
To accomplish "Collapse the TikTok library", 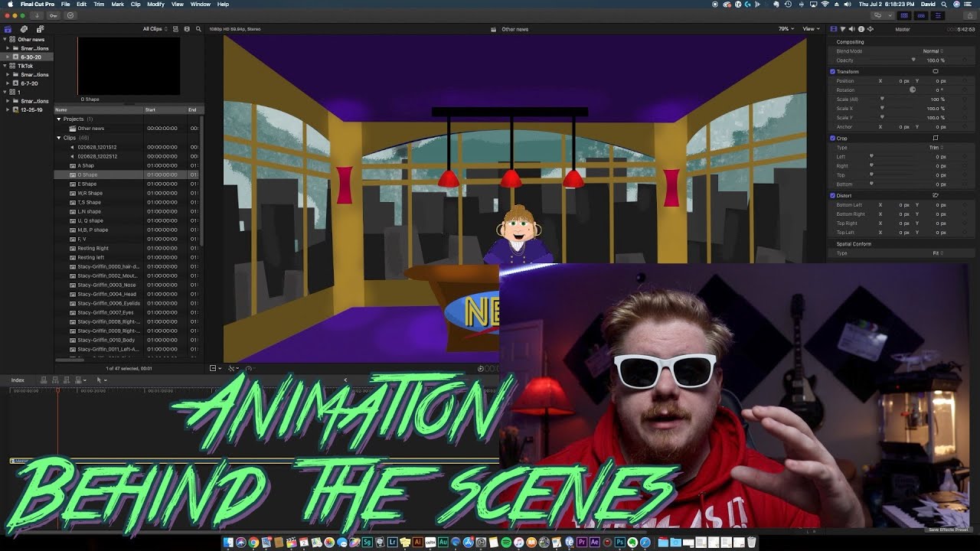I will click(5, 66).
